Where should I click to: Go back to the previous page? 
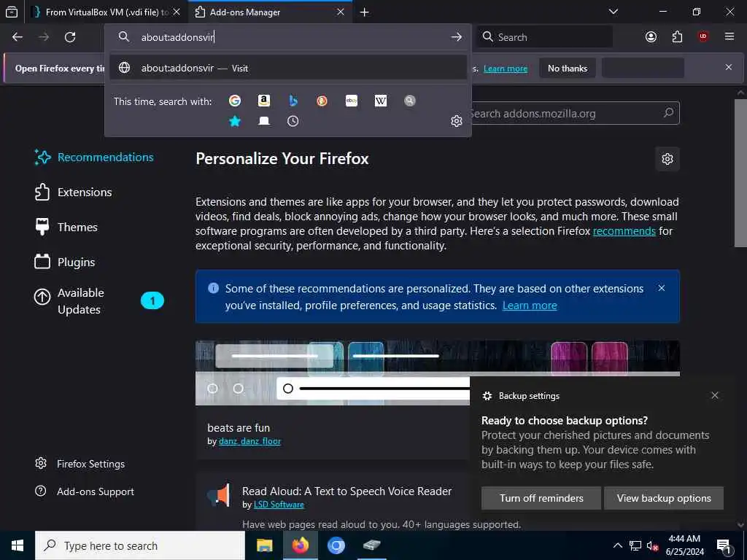pos(18,37)
